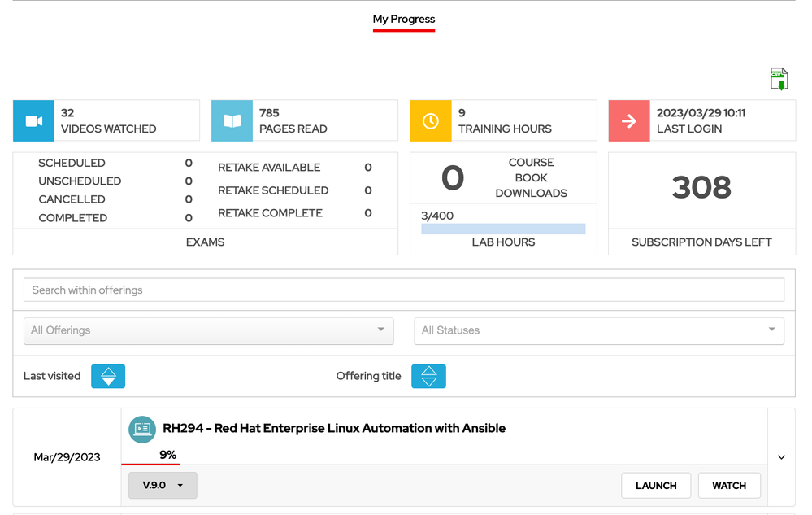Click the Training Hours clock icon
This screenshot has width=812, height=515.
(x=431, y=121)
